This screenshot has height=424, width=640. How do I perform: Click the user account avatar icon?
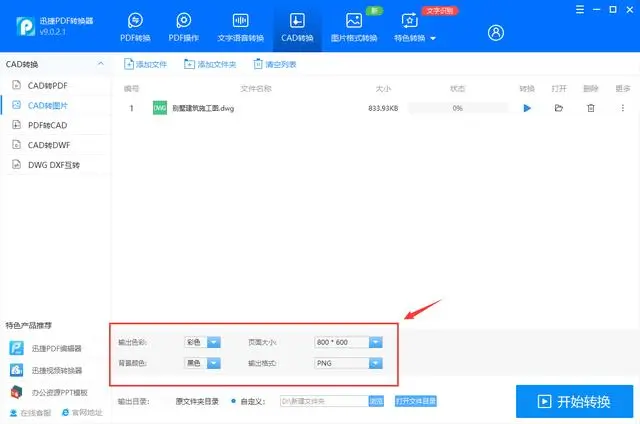[x=496, y=33]
